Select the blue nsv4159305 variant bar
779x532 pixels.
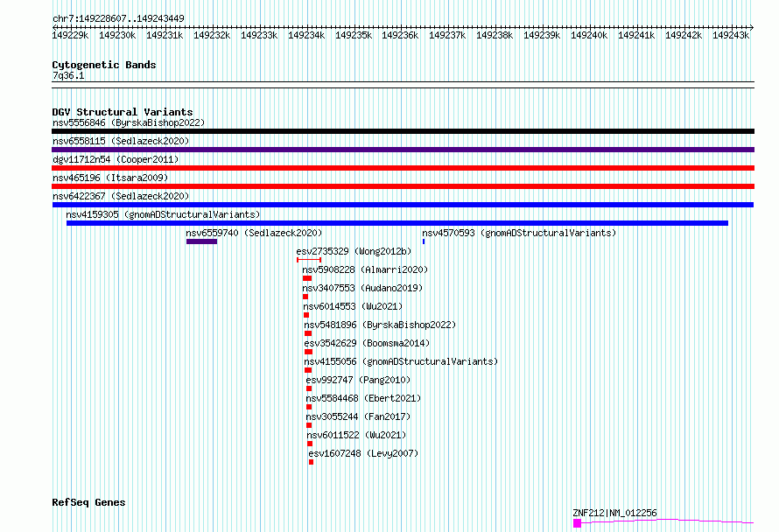(x=397, y=223)
